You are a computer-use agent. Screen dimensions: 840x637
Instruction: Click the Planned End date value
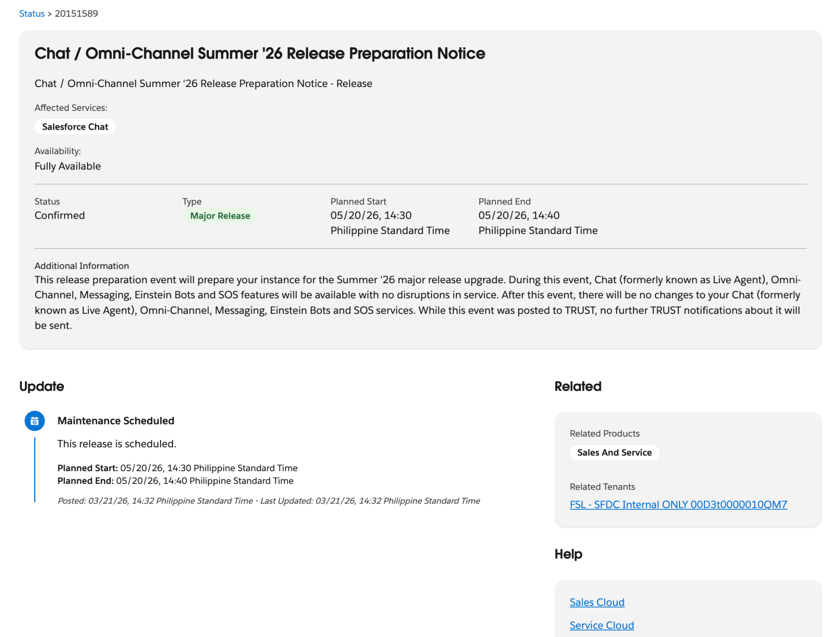(x=518, y=215)
